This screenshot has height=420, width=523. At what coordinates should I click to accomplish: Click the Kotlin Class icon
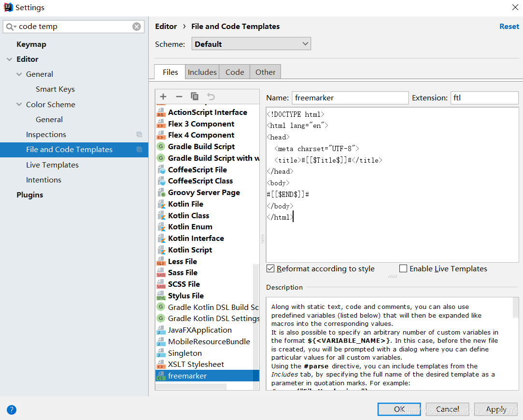(162, 215)
